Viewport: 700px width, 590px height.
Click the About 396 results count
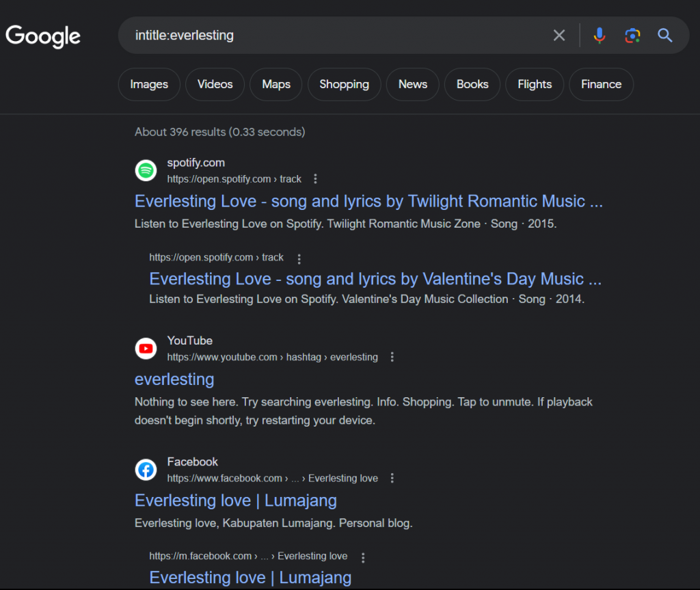tap(220, 132)
